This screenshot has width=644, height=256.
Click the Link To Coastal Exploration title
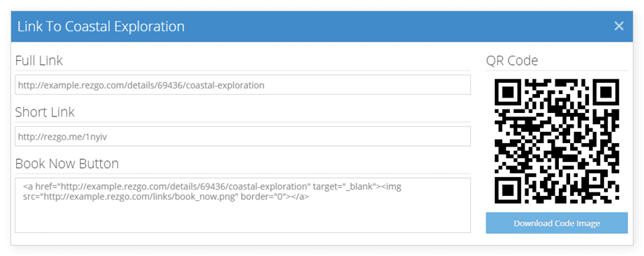coord(101,27)
